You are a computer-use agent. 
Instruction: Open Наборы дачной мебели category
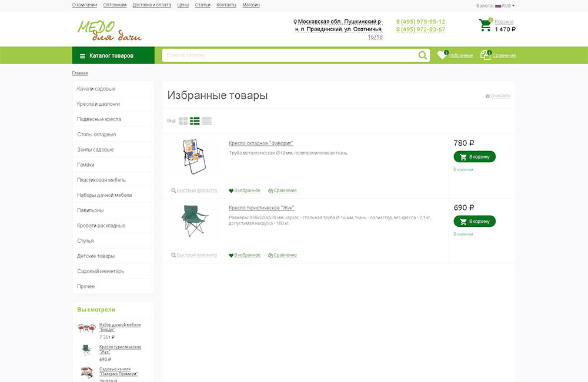click(113, 195)
